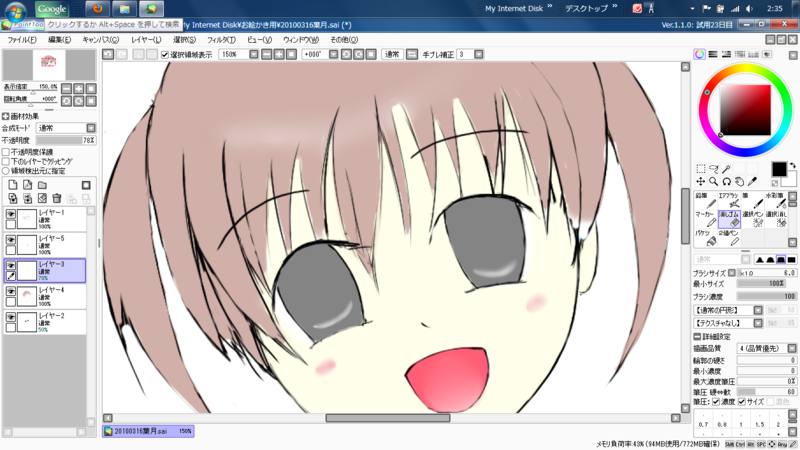Image resolution: width=800 pixels, height=450 pixels.
Task: Show the color wheel panel
Action: pyautogui.click(x=699, y=54)
